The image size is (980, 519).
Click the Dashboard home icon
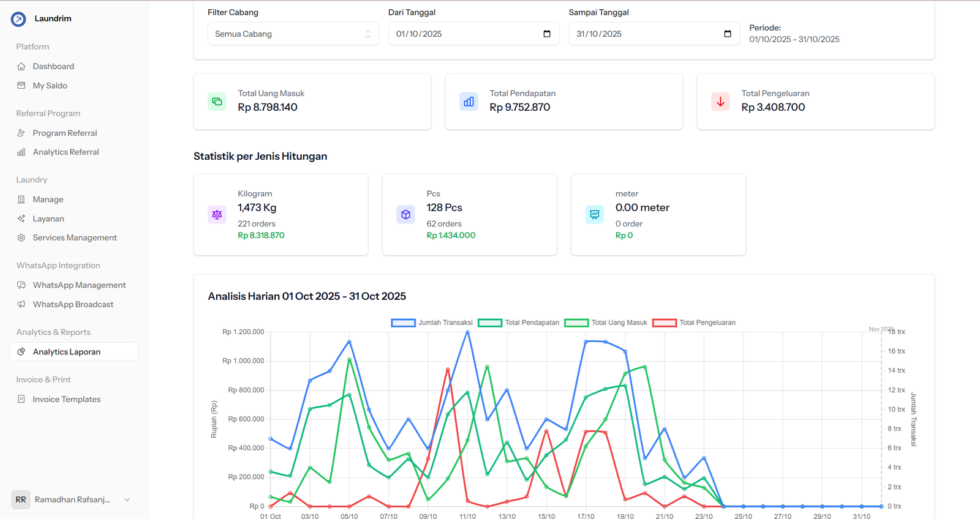(x=21, y=66)
